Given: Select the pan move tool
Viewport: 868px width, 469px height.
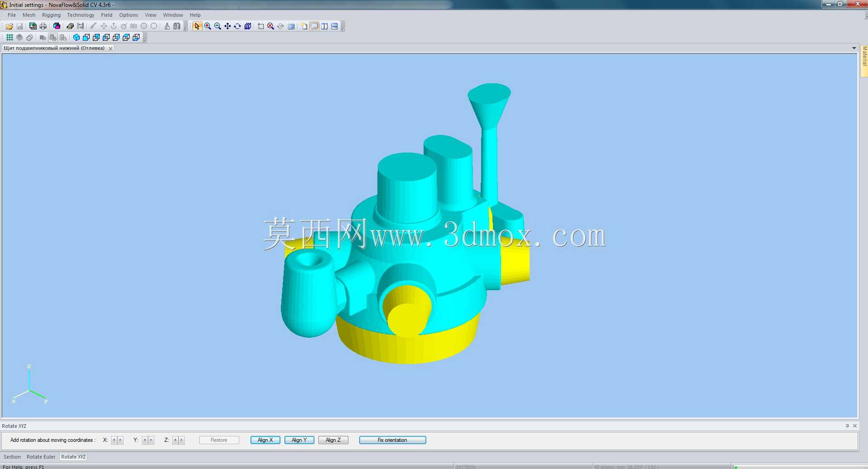Looking at the screenshot, I should tap(227, 26).
